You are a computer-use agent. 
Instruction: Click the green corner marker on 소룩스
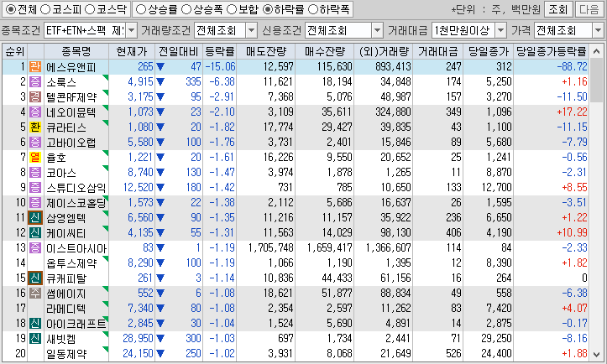click(x=106, y=78)
